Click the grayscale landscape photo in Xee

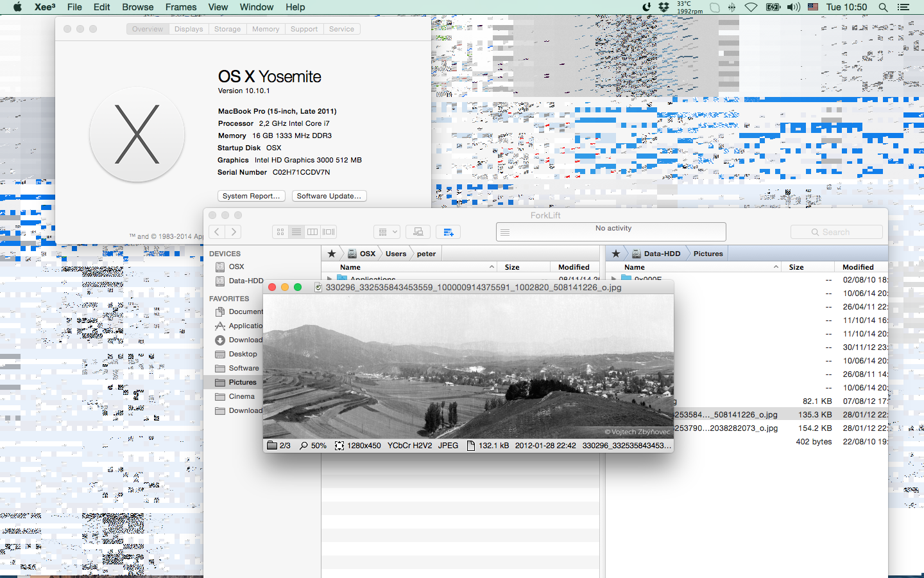(468, 367)
